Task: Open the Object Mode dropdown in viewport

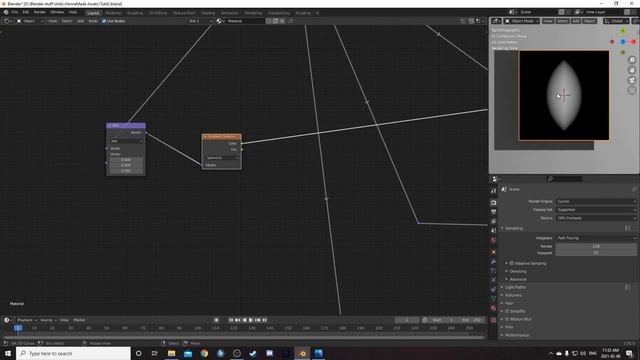Action: 522,21
